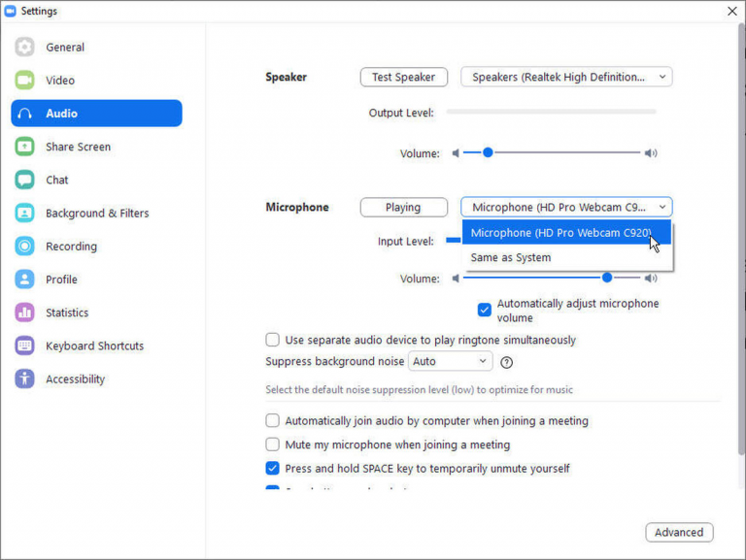The image size is (746, 560).
Task: Click the Profile person icon
Action: pos(24,280)
